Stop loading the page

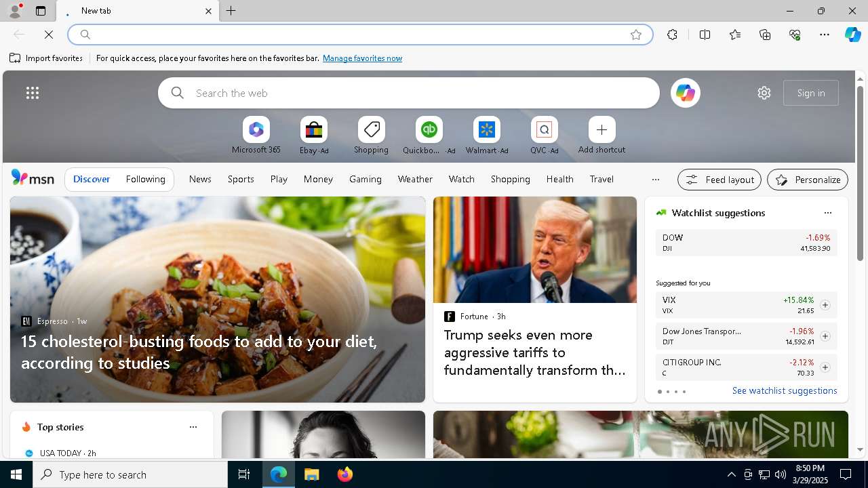pos(49,35)
